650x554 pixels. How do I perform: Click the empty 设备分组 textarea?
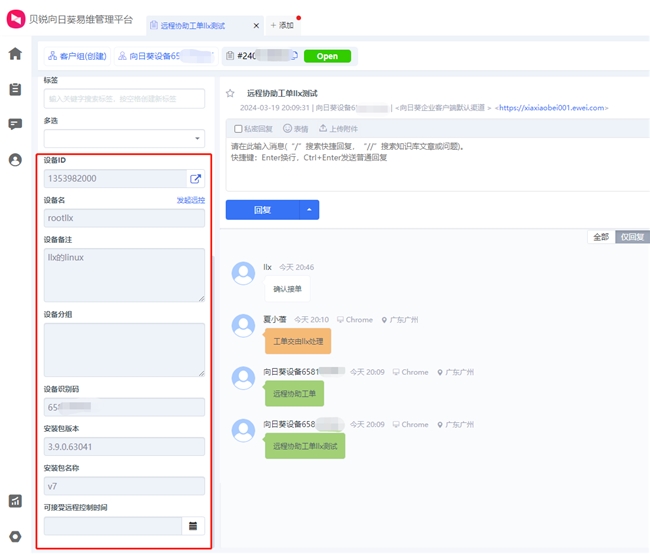(x=124, y=350)
